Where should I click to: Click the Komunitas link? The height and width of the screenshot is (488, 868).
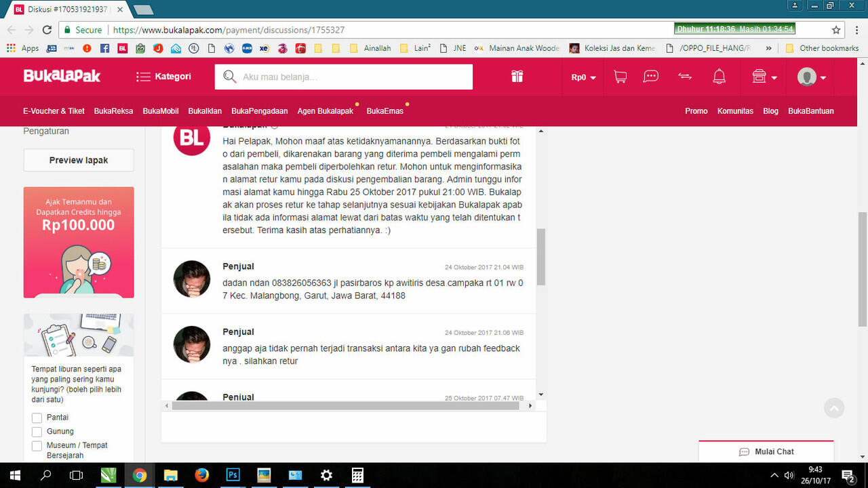click(735, 111)
